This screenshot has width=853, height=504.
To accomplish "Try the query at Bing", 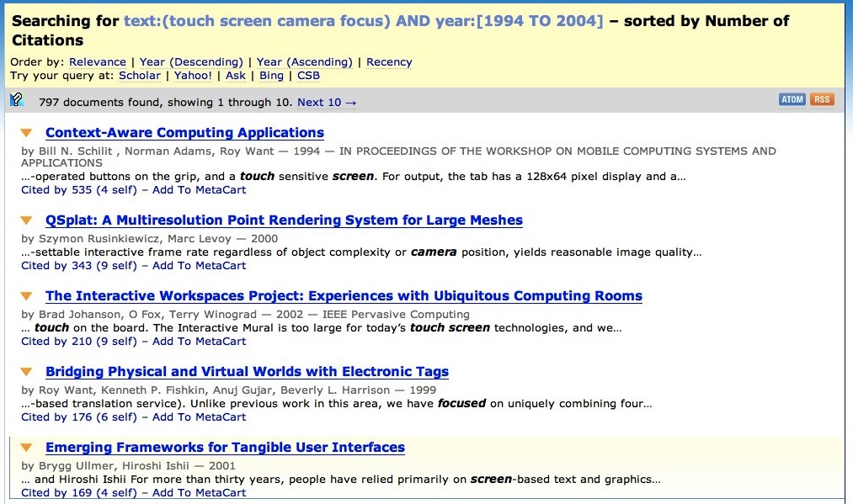I will coord(271,76).
